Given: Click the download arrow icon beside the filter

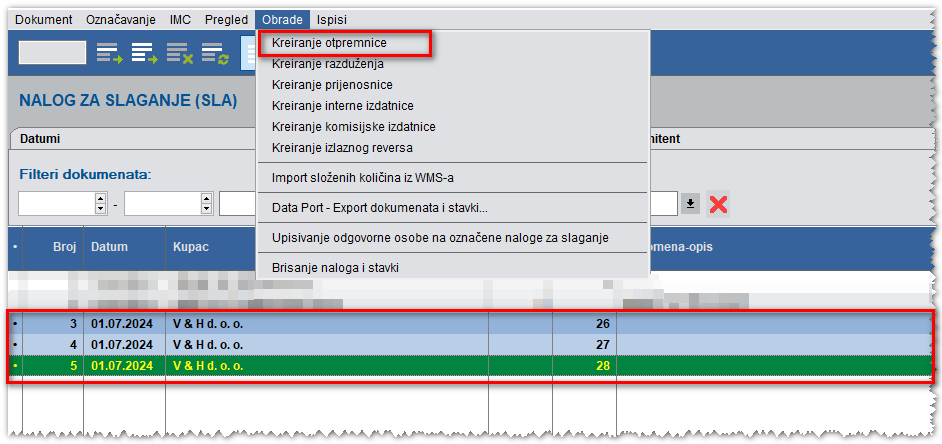Looking at the screenshot, I should (x=690, y=204).
